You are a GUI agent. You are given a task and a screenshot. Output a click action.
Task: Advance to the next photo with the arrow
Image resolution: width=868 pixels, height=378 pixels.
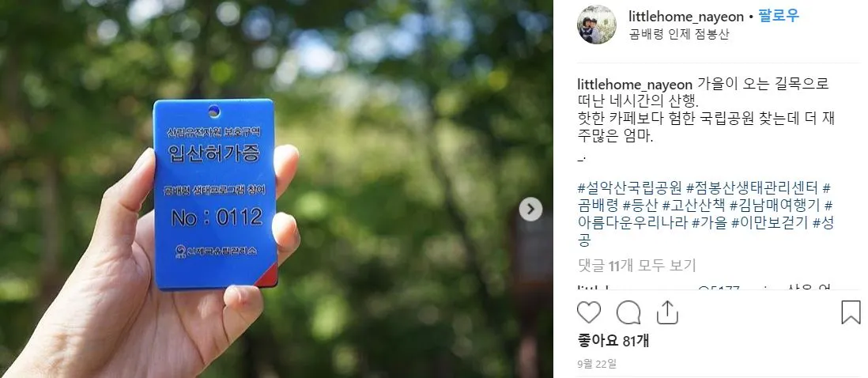(x=530, y=210)
